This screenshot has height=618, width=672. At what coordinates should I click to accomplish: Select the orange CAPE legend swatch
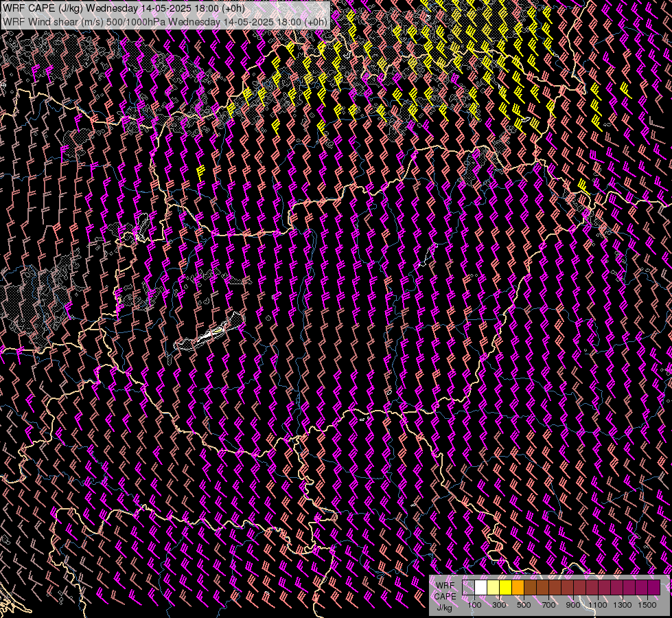518,588
